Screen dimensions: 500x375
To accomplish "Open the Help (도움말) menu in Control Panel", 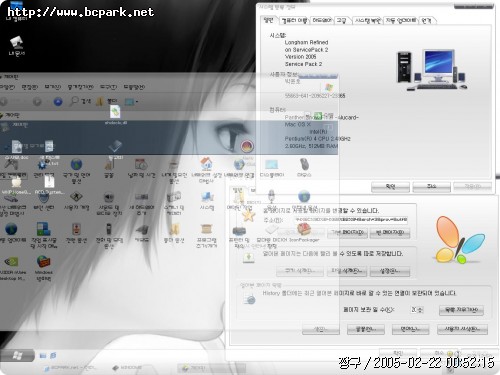I will click(134, 87).
